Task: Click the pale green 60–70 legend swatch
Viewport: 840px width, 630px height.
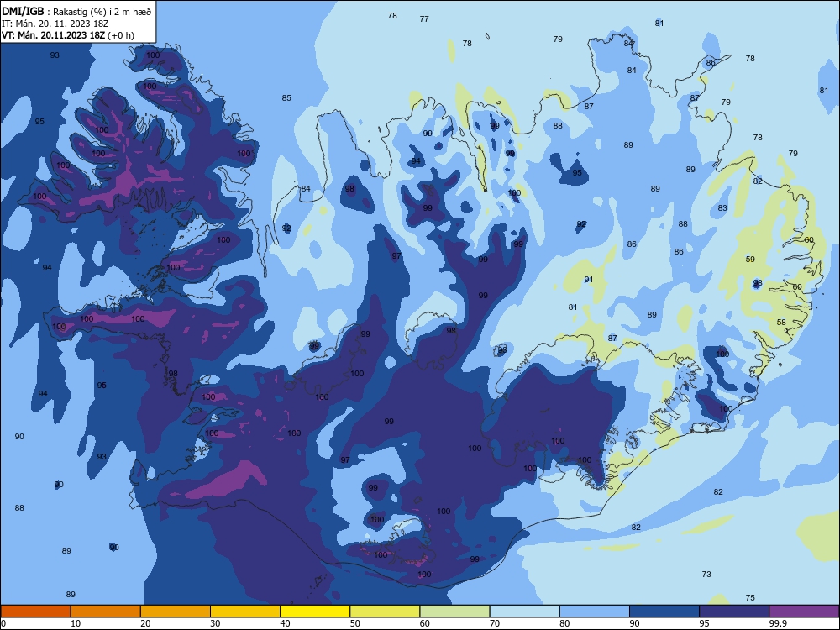Action: pos(454,612)
